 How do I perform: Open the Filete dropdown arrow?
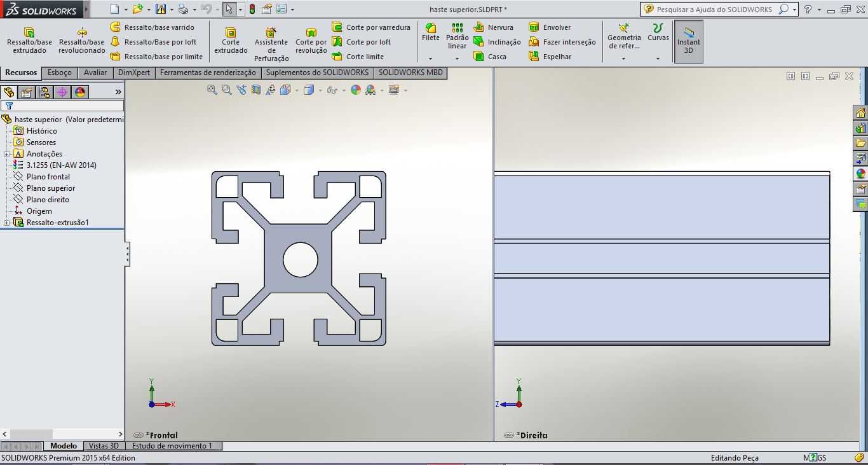coord(431,59)
